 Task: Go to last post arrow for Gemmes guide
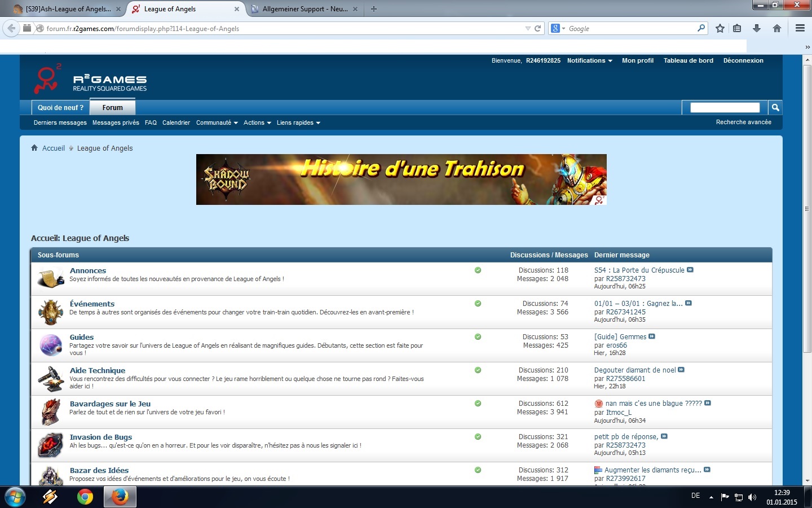[x=652, y=336]
